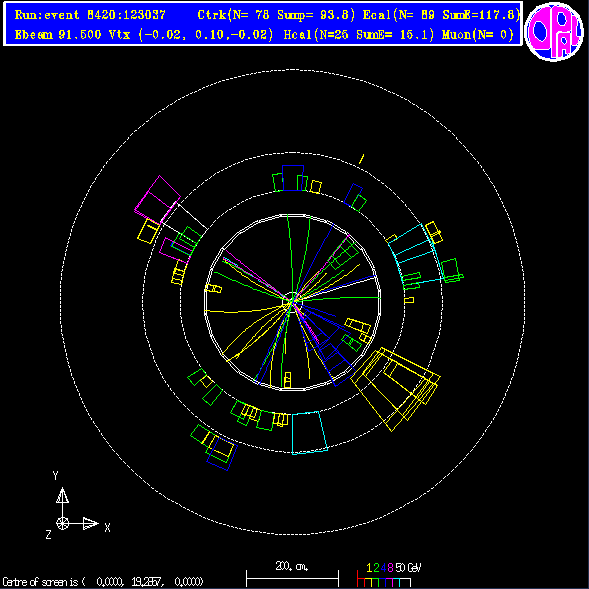
Task: Click the Centre of screen coordinates text
Action: 103,582
